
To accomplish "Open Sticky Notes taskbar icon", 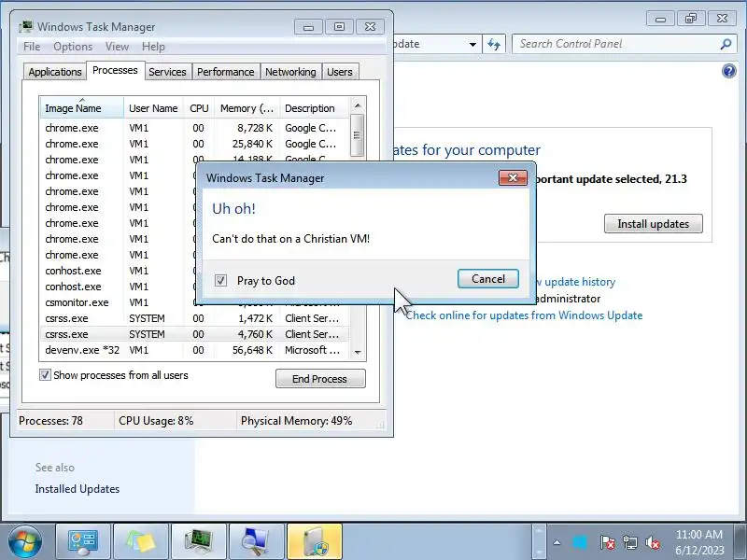I will [x=141, y=542].
